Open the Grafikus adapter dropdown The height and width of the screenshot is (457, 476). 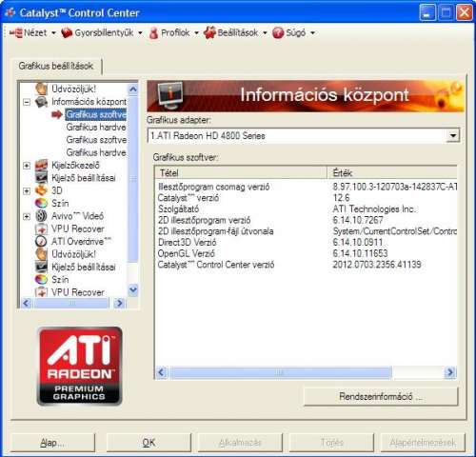point(453,136)
